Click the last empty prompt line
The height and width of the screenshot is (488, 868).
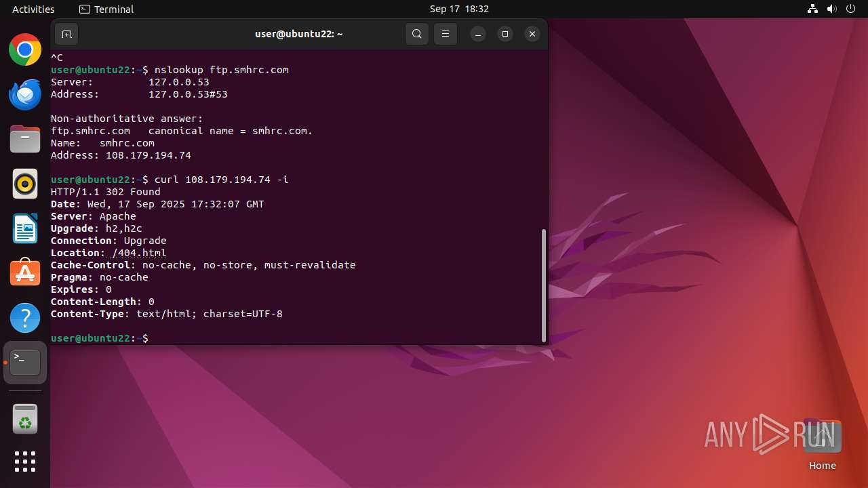pos(100,338)
